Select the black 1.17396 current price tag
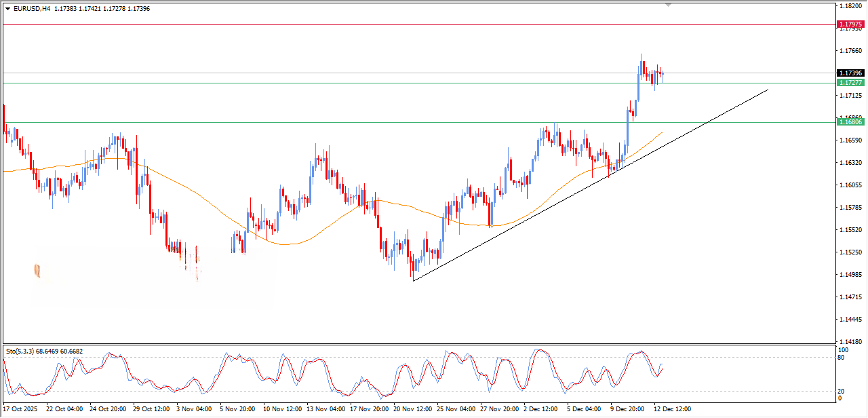Image resolution: width=868 pixels, height=418 pixels. (850, 73)
